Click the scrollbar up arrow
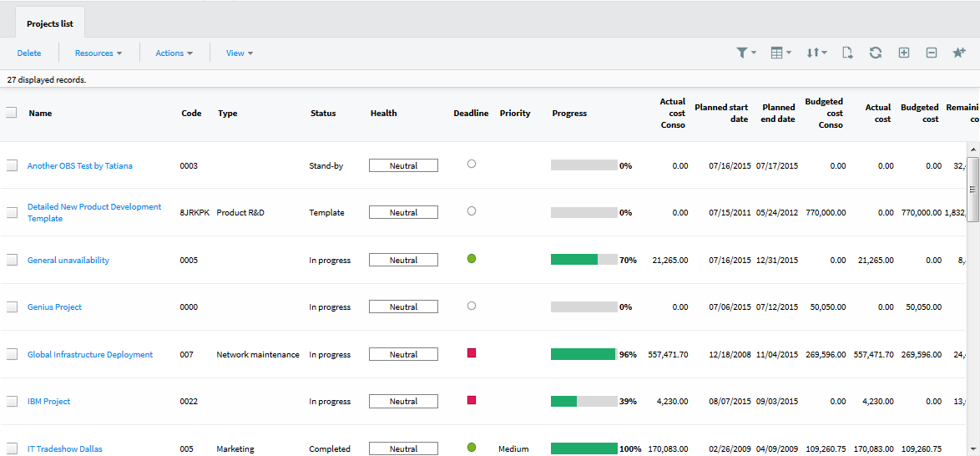This screenshot has height=456, width=980. [x=972, y=149]
